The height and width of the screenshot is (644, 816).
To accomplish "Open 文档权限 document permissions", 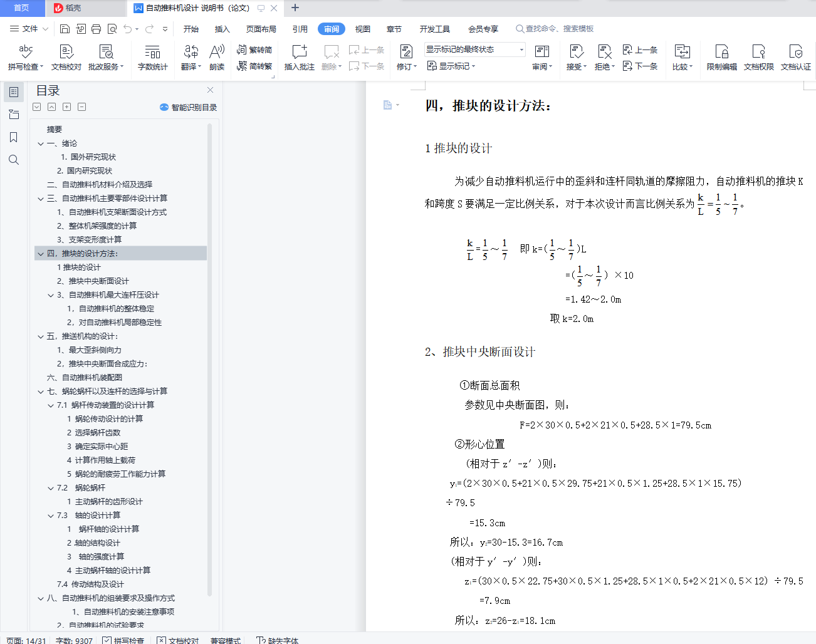I will (759, 57).
